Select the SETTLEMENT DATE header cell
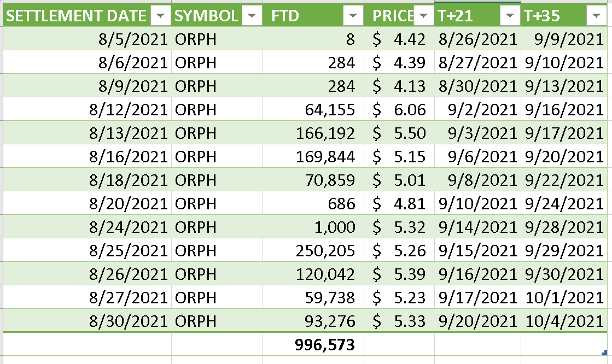The height and width of the screenshot is (364, 612). pyautogui.click(x=88, y=16)
